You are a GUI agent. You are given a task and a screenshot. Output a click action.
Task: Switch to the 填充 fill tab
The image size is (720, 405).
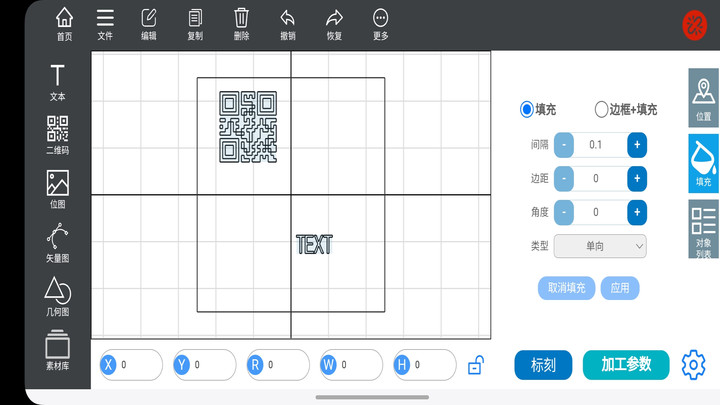point(703,163)
